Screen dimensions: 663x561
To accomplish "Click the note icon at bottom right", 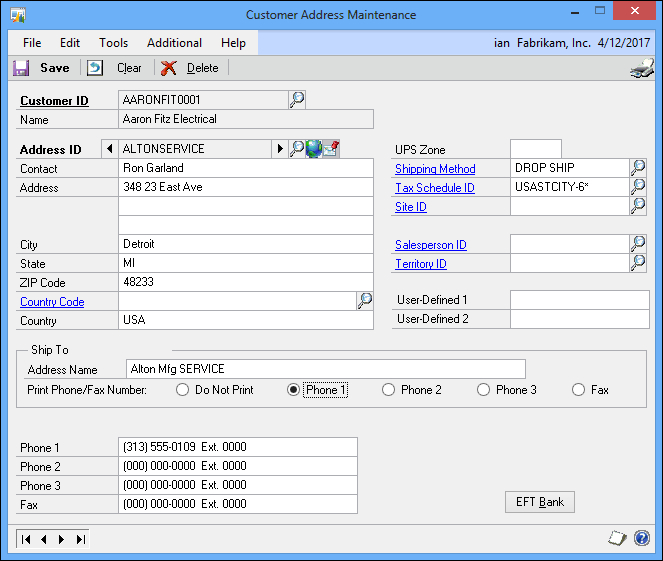I will pos(618,538).
